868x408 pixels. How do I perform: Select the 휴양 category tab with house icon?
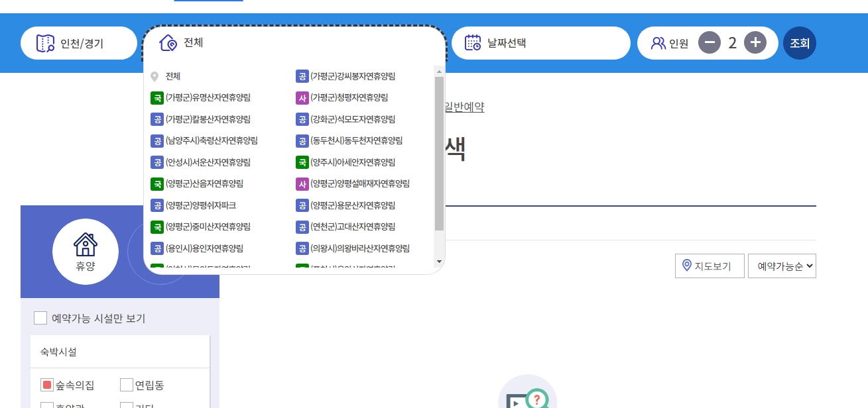pos(86,252)
